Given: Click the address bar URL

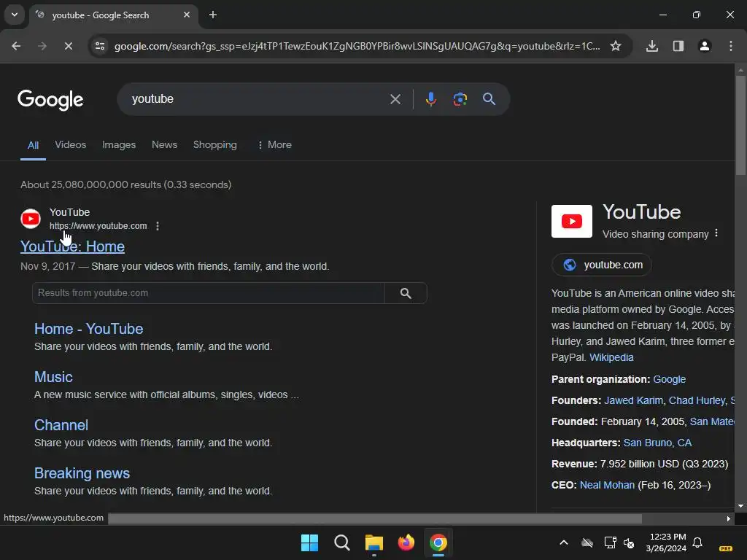Looking at the screenshot, I should tap(357, 46).
